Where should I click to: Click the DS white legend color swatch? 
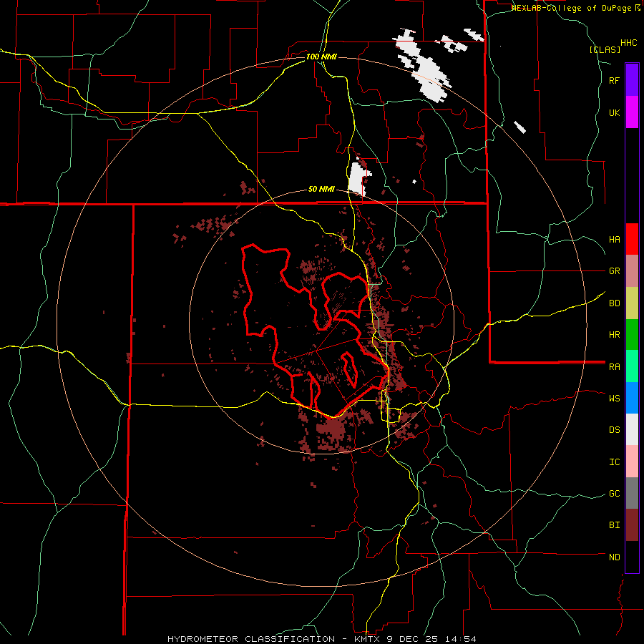click(632, 429)
